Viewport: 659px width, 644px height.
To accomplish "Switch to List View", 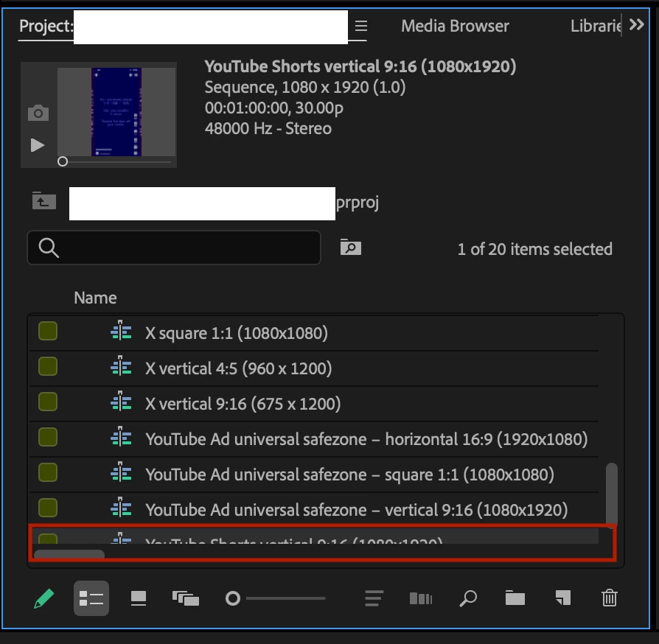I will (91, 598).
